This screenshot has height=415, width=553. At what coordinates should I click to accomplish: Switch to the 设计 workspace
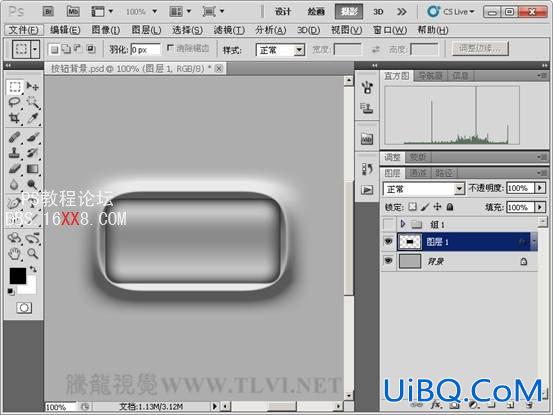click(283, 12)
